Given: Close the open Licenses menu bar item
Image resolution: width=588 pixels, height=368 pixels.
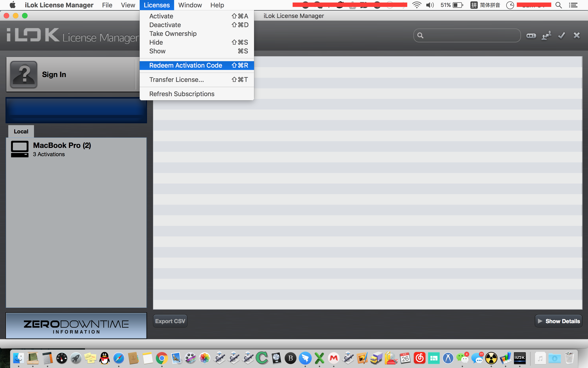Looking at the screenshot, I should (157, 5).
